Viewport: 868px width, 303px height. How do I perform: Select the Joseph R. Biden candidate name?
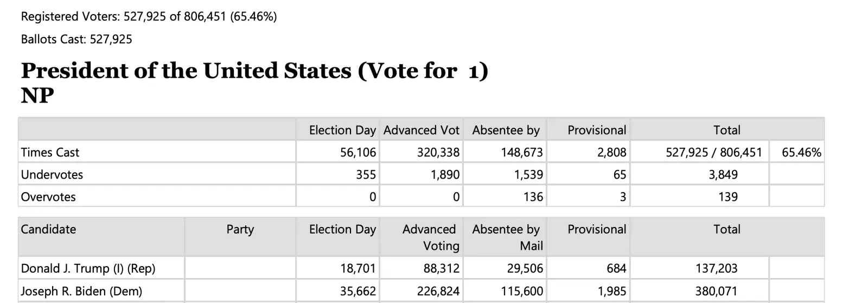pos(81,291)
